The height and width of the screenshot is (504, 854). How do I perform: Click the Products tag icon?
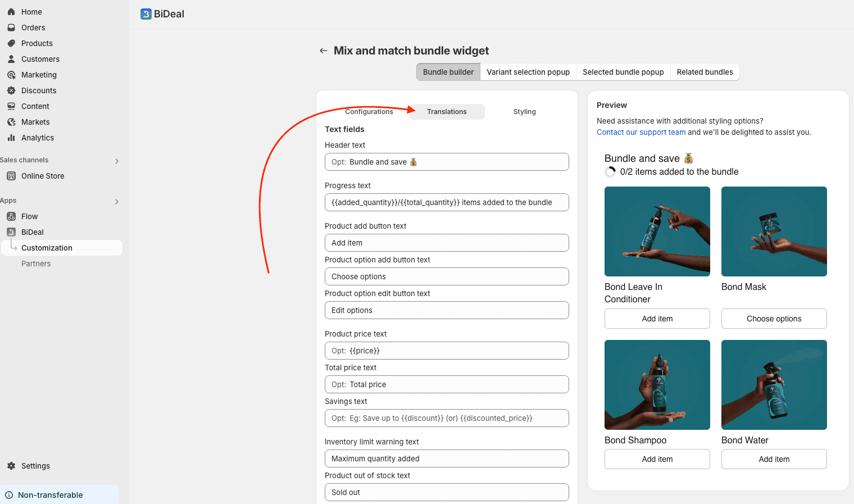[x=11, y=43]
